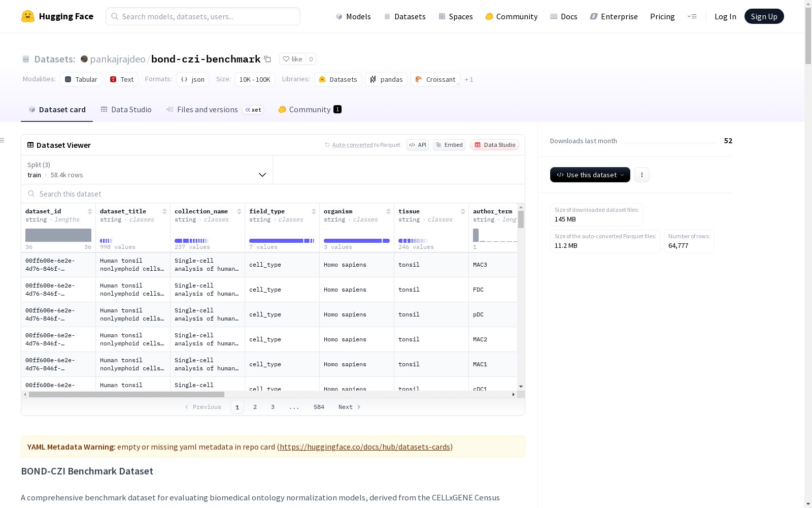Go to page 3 of dataset rows
Image resolution: width=812 pixels, height=508 pixels.
(273, 407)
